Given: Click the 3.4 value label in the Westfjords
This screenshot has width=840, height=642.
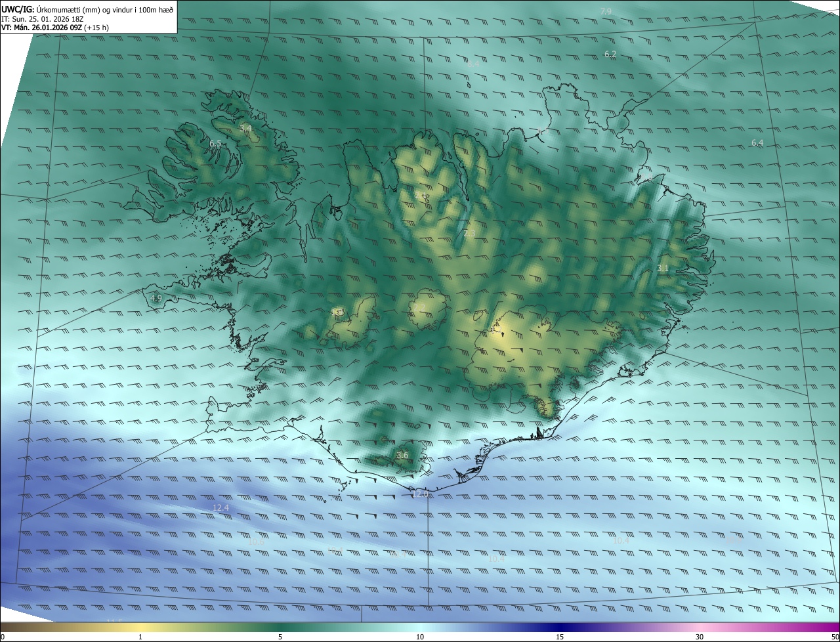Looking at the screenshot, I should click(245, 129).
